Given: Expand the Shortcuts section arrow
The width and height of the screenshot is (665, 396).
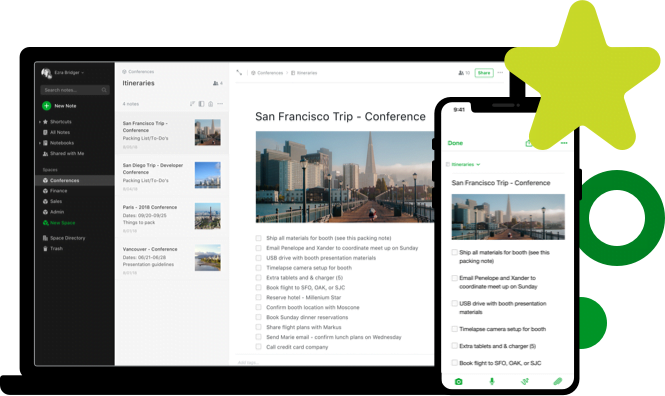Looking at the screenshot, I should click(x=40, y=122).
